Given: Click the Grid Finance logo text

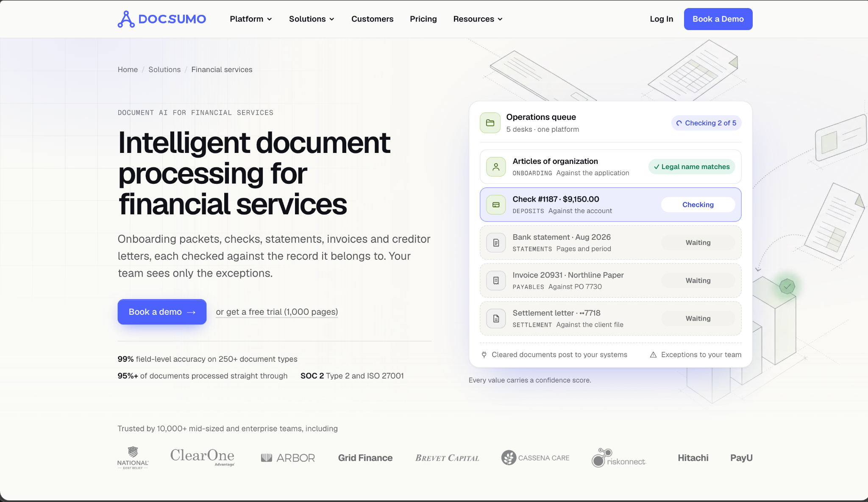Looking at the screenshot, I should pyautogui.click(x=365, y=458).
